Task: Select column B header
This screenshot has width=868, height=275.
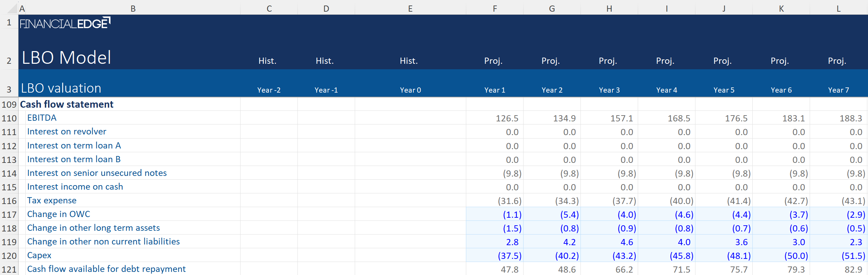Action: point(133,9)
